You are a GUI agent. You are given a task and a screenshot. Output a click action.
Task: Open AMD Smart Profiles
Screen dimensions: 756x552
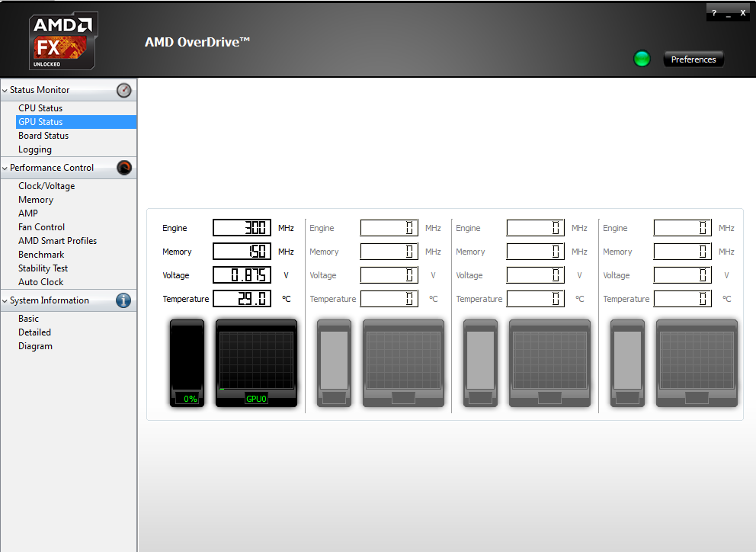[57, 241]
